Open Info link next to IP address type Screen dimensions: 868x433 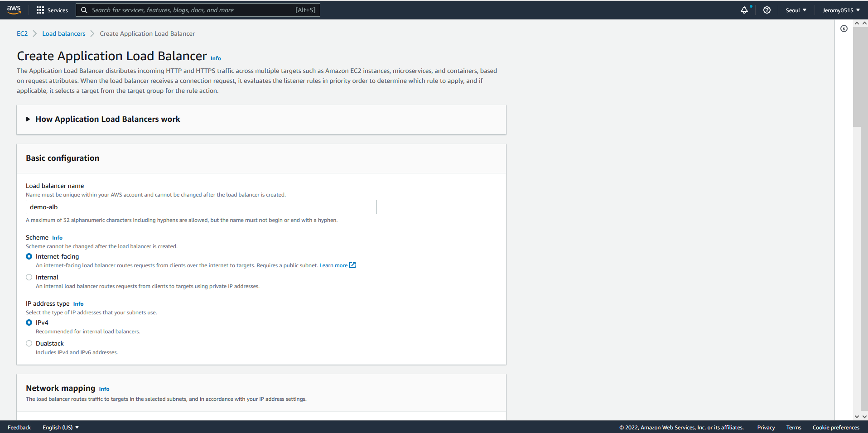[78, 304]
